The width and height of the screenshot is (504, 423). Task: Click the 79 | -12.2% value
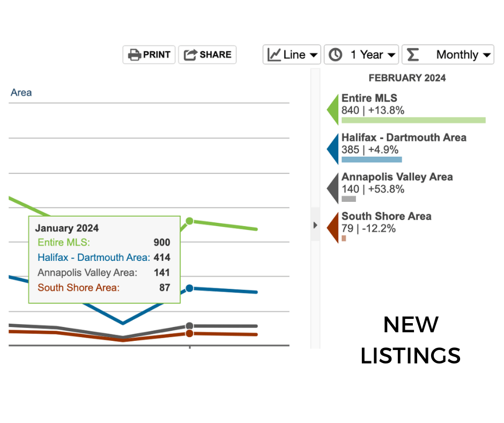tap(368, 229)
